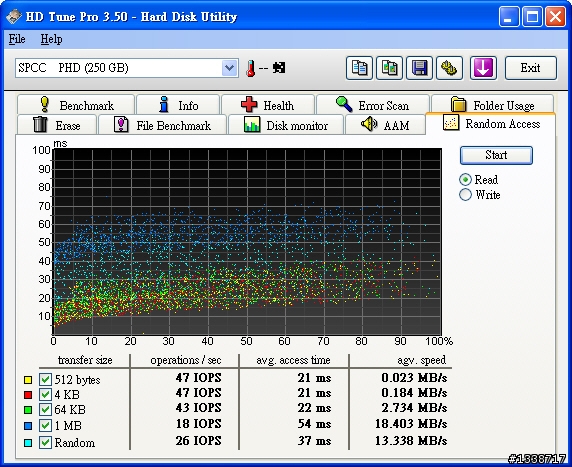The height and width of the screenshot is (467, 572).
Task: Click the '22 ms' access time
Action: [314, 408]
